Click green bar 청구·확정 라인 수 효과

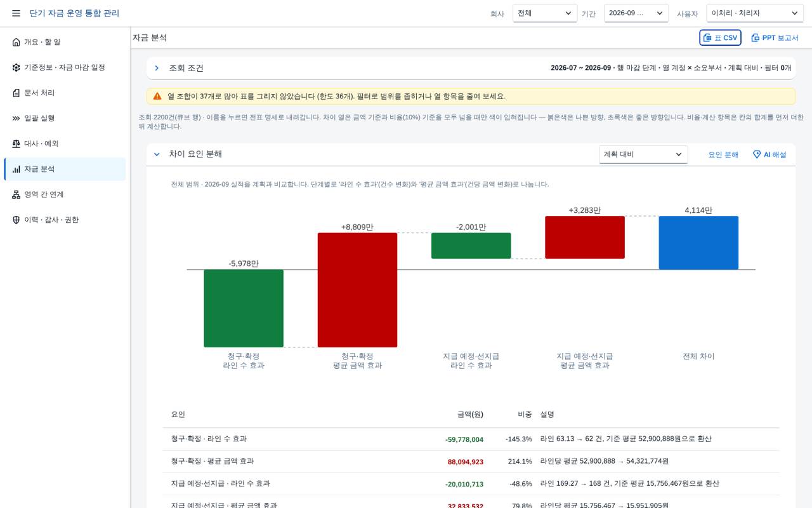tap(244, 308)
